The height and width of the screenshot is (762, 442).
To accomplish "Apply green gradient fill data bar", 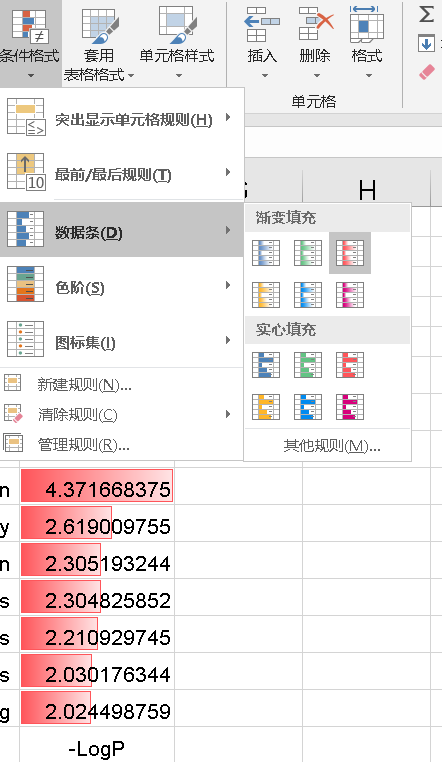I will [x=308, y=253].
